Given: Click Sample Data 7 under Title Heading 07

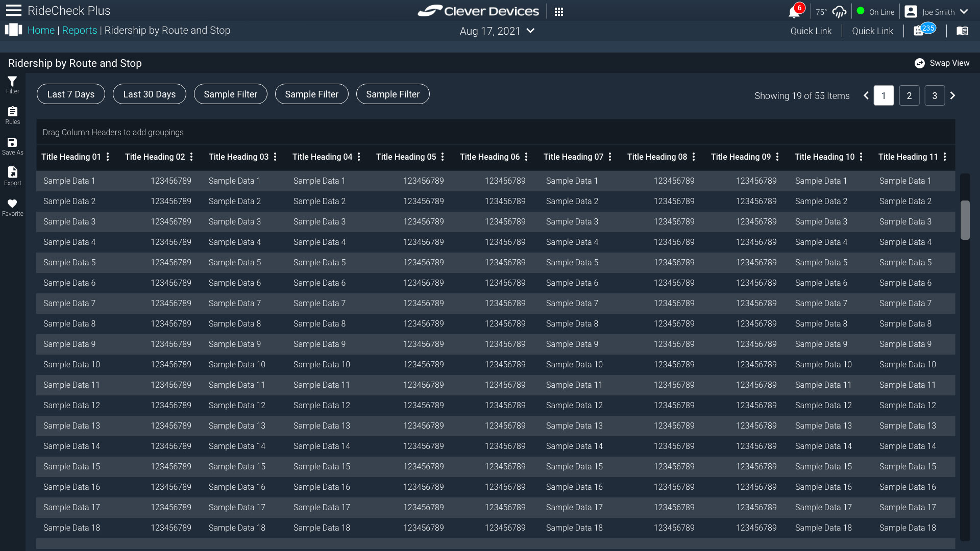Looking at the screenshot, I should pos(572,304).
